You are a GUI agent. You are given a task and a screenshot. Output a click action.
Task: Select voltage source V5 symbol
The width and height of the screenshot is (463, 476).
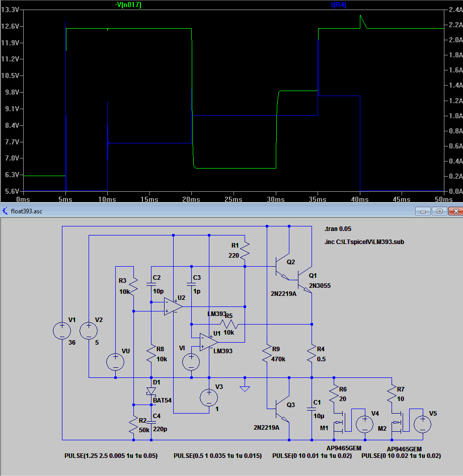pyautogui.click(x=422, y=424)
